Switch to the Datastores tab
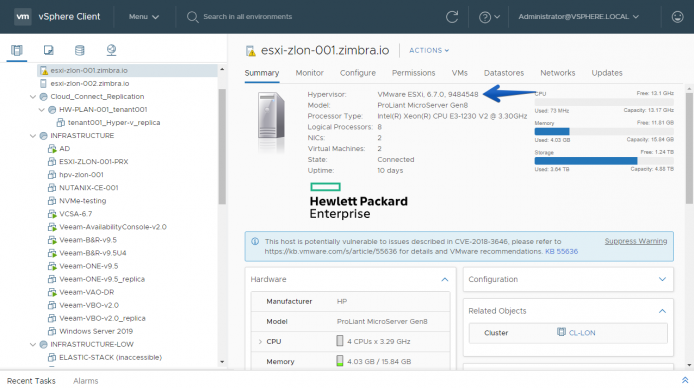The width and height of the screenshot is (694, 388). pos(504,73)
